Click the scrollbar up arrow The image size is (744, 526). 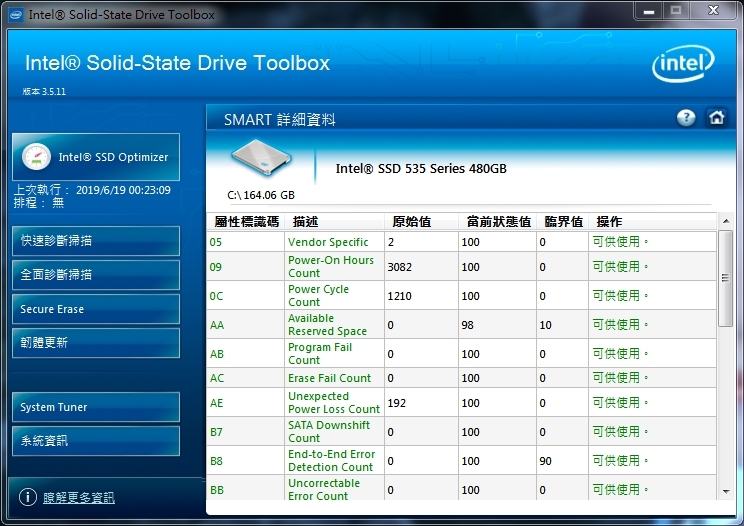[725, 221]
